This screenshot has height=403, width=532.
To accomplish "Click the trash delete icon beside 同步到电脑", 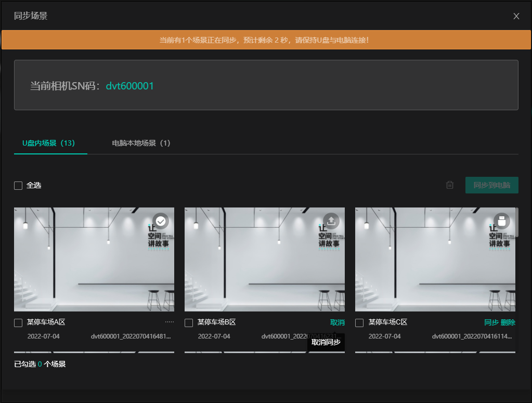I will pos(450,185).
